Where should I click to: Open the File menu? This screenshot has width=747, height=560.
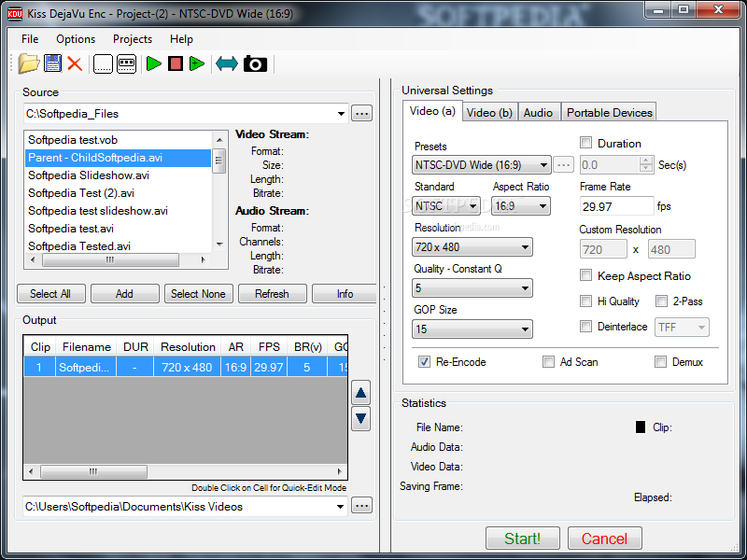(30, 39)
